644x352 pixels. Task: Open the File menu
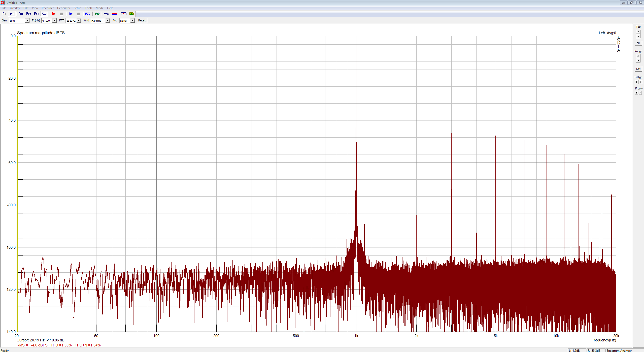tap(4, 8)
